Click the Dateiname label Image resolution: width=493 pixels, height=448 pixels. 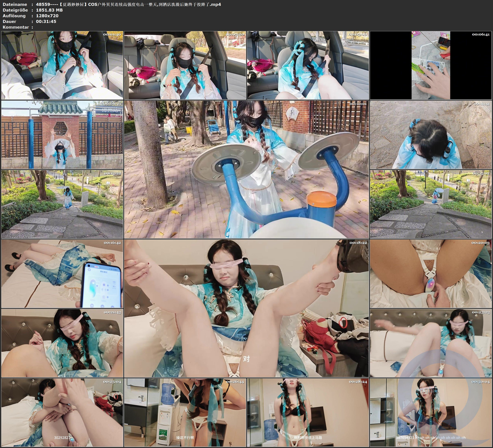(15, 4)
